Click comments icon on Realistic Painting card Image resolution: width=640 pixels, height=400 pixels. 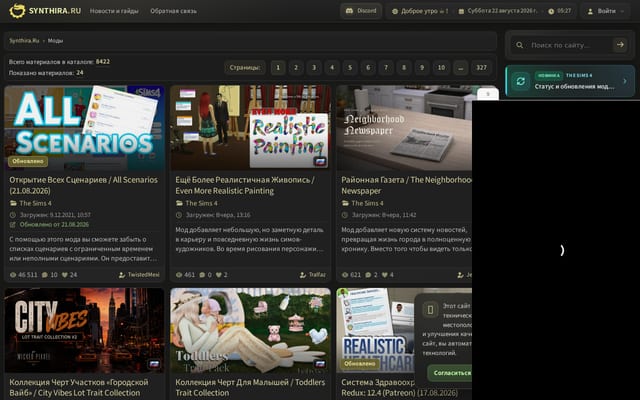(202, 275)
